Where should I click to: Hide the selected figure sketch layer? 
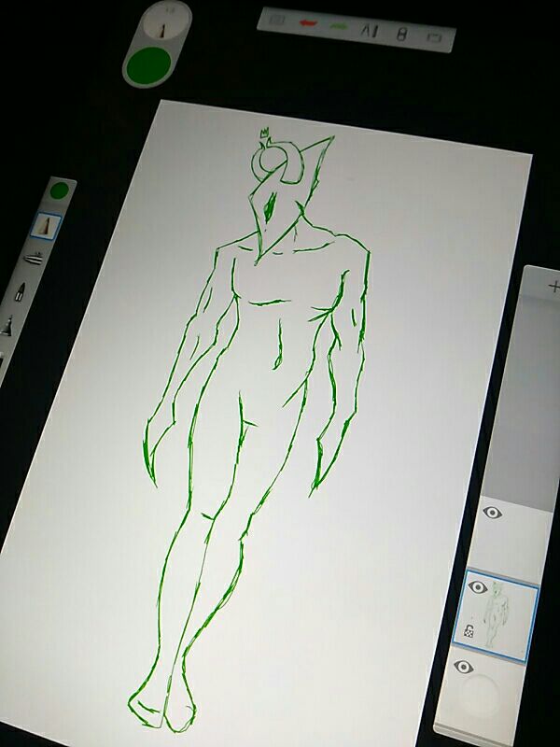pos(478,587)
